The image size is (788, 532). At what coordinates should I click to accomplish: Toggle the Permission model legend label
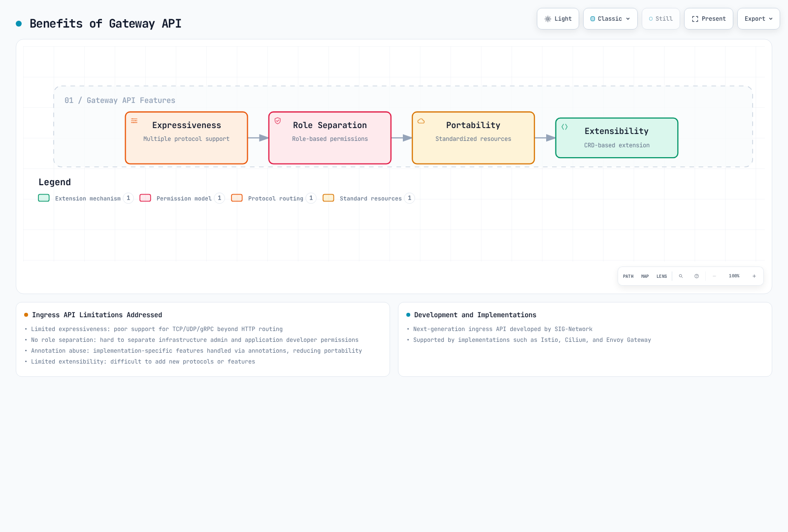point(184,199)
